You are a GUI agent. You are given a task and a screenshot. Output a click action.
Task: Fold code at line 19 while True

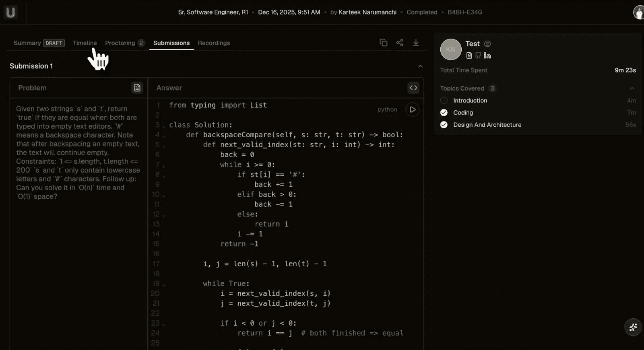click(164, 285)
